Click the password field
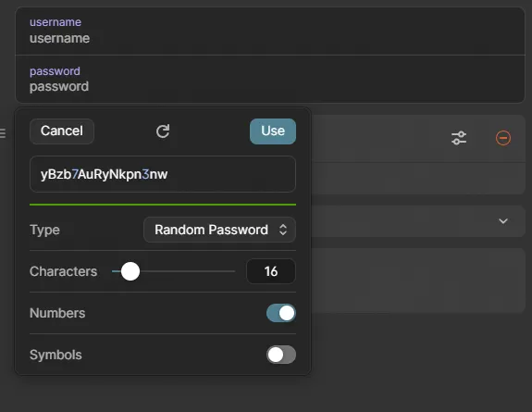Screen dimensions: 532x412 point(270,79)
